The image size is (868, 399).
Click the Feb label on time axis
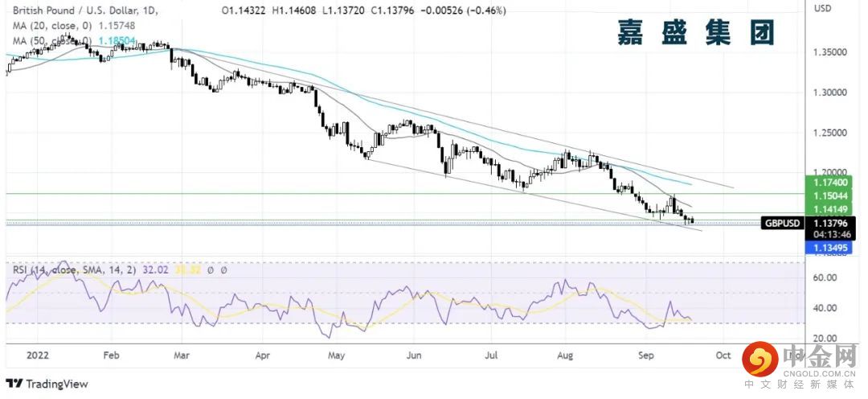point(112,355)
